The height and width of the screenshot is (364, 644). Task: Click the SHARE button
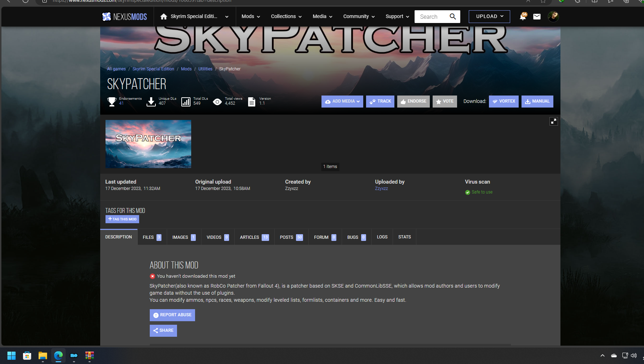(163, 331)
